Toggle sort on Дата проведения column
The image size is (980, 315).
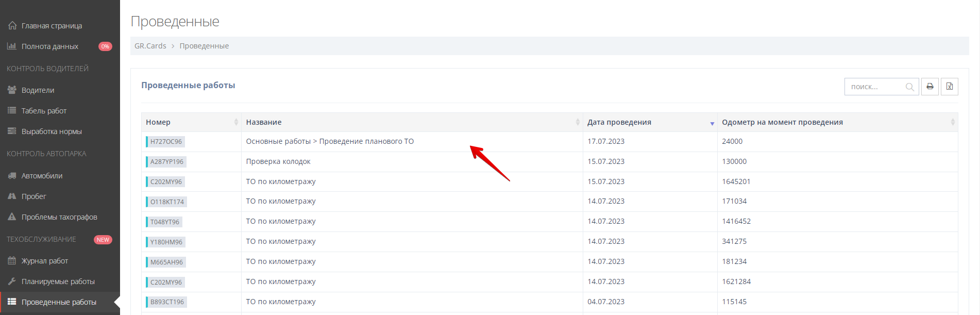click(x=712, y=123)
